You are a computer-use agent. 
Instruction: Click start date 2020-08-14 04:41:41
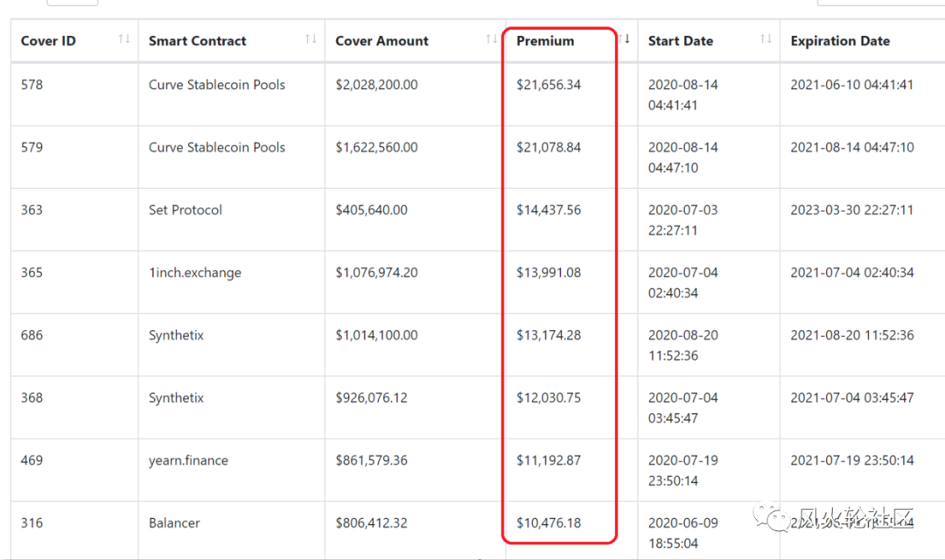coord(683,95)
